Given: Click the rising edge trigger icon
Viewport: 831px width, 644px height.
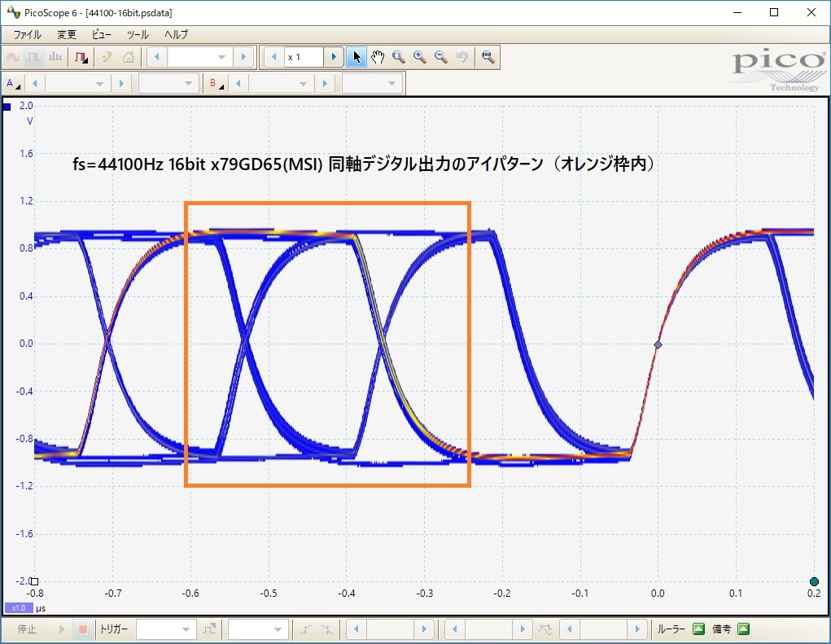Looking at the screenshot, I should click(306, 629).
